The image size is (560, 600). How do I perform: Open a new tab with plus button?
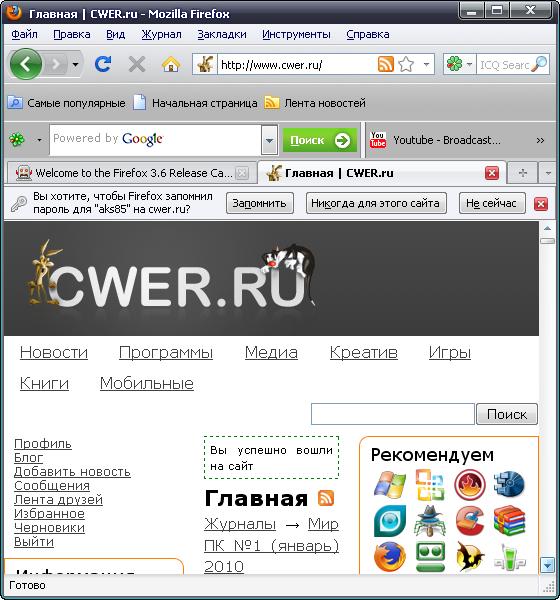click(522, 173)
